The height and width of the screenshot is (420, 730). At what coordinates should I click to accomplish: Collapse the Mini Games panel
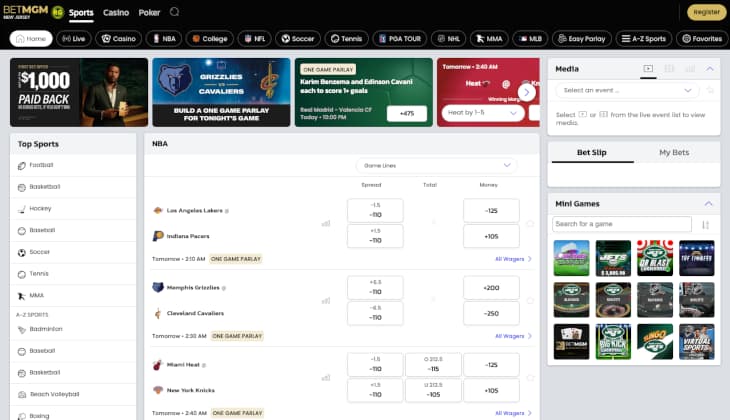point(708,204)
